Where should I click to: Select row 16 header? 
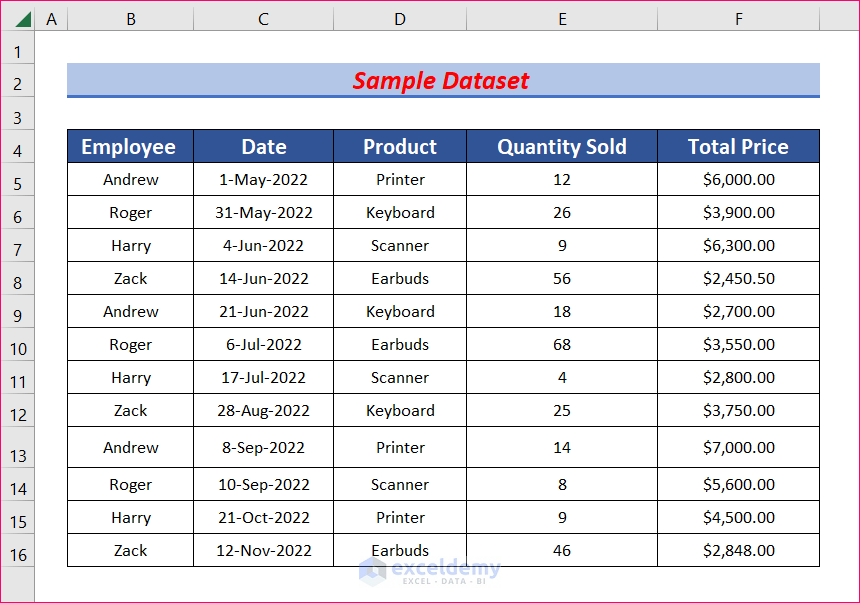pos(18,550)
